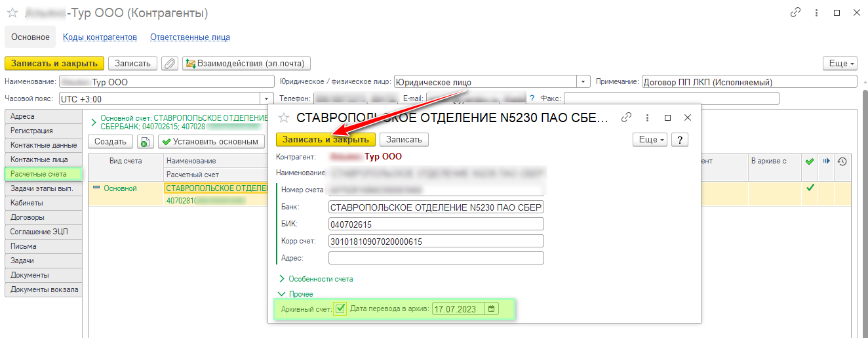Open the Договоры side tab
Screen dimensions: 868x338
28,217
